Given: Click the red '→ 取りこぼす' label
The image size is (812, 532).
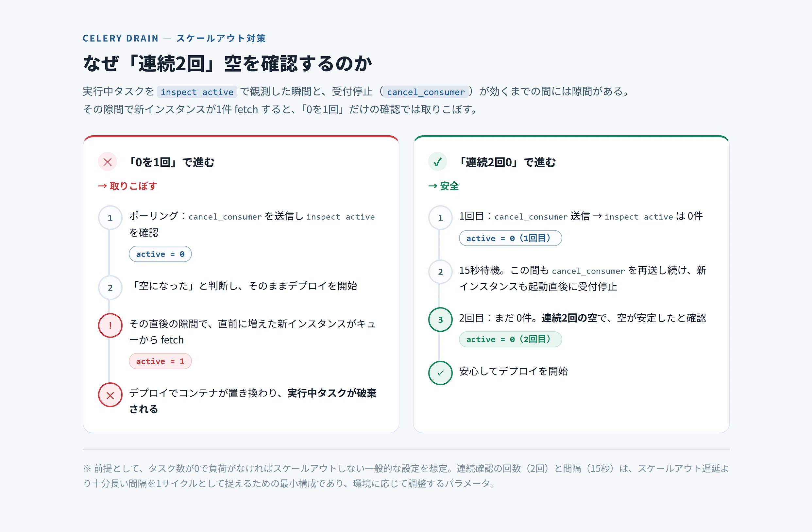Looking at the screenshot, I should pyautogui.click(x=127, y=186).
